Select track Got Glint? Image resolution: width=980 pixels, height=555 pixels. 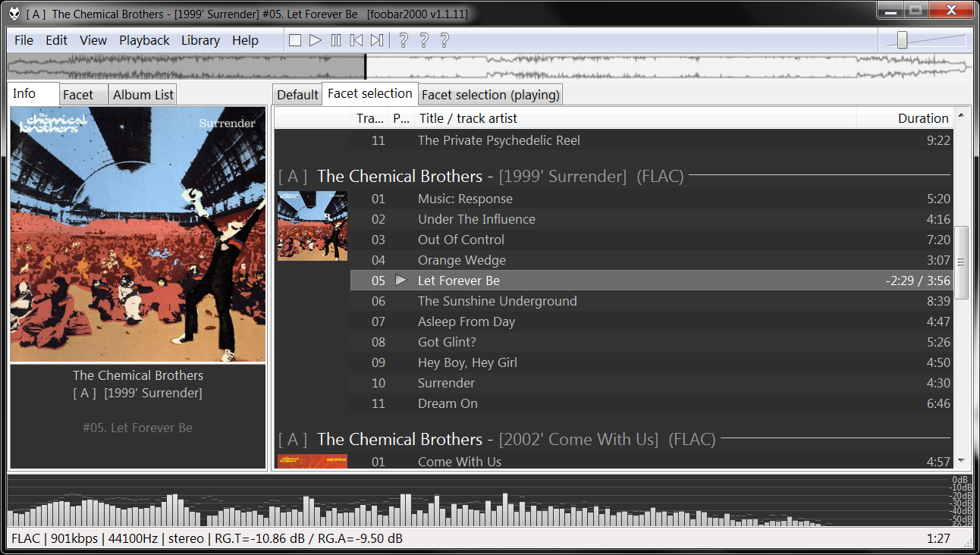click(652, 342)
